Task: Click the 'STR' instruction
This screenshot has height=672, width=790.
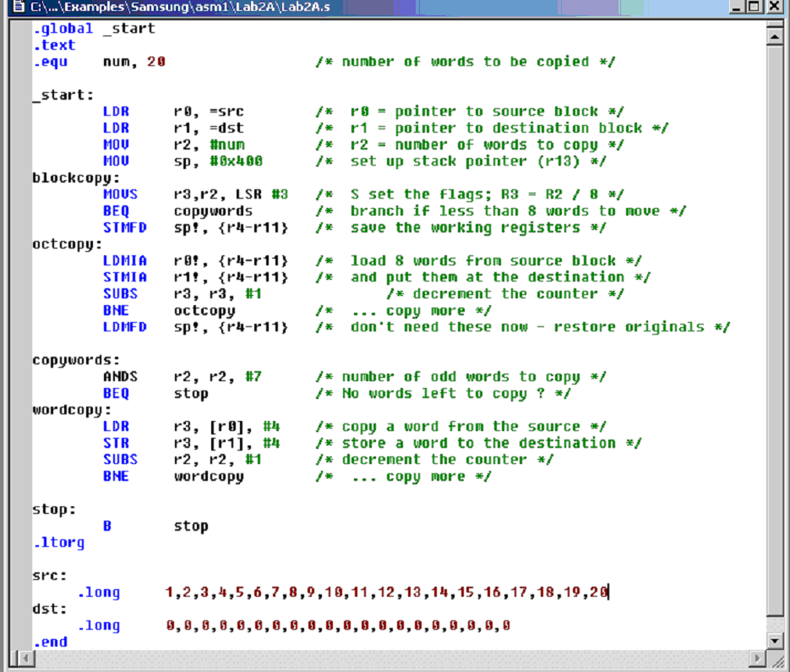Action: point(117,443)
